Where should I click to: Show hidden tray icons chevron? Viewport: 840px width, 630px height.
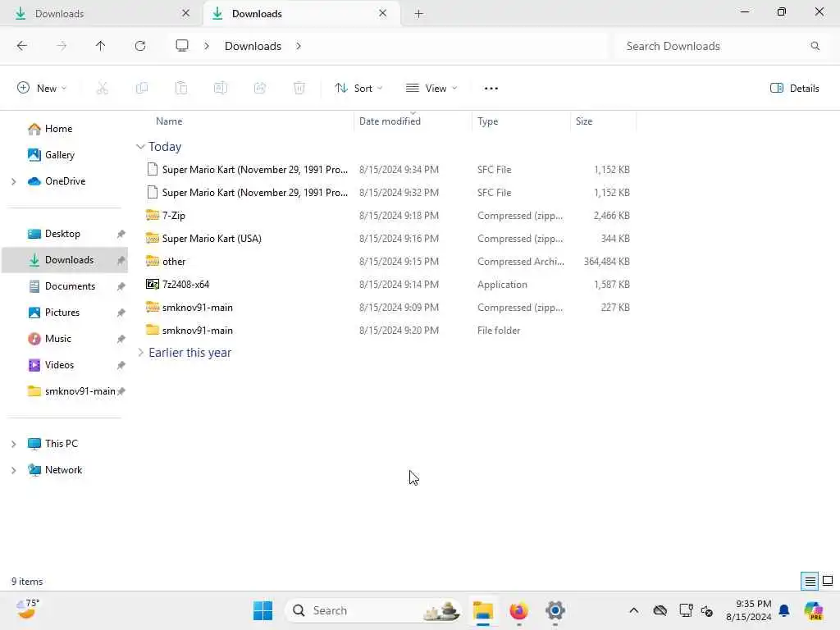pyautogui.click(x=634, y=610)
